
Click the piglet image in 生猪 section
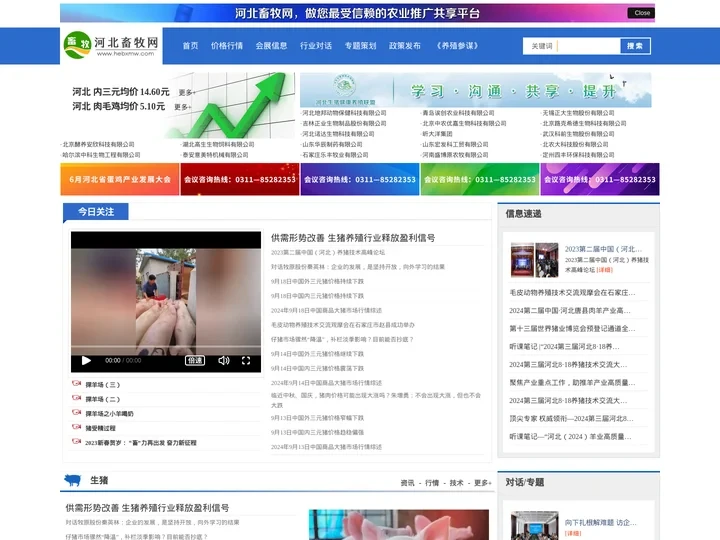point(399,524)
